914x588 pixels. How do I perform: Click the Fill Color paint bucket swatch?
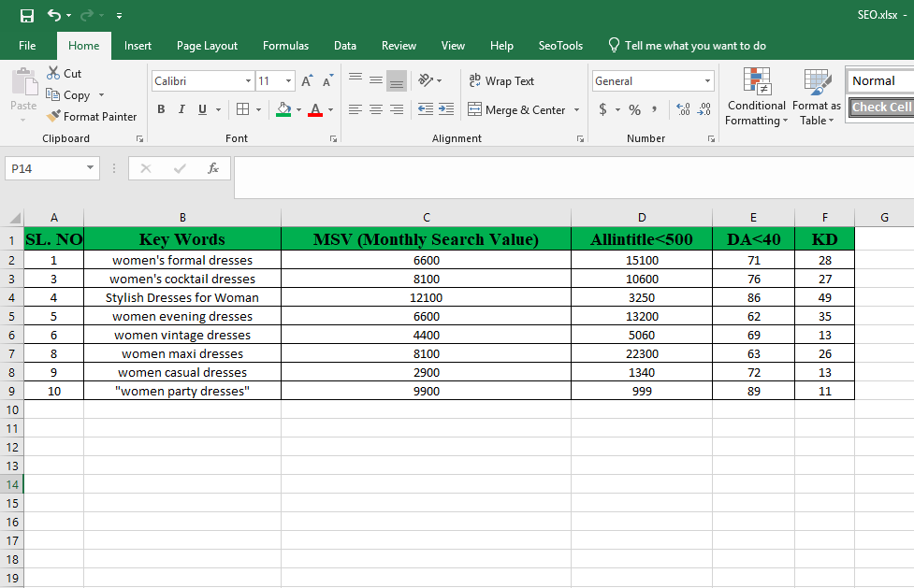tap(283, 109)
